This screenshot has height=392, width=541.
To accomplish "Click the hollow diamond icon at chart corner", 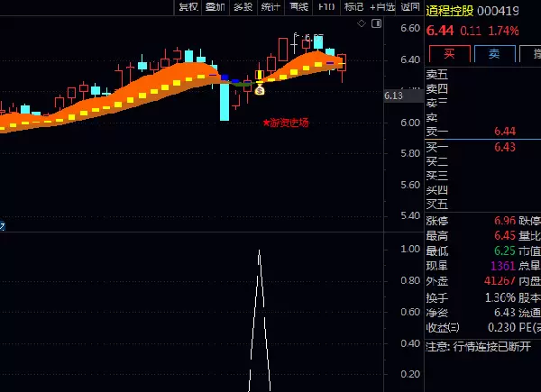I will (x=361, y=23).
